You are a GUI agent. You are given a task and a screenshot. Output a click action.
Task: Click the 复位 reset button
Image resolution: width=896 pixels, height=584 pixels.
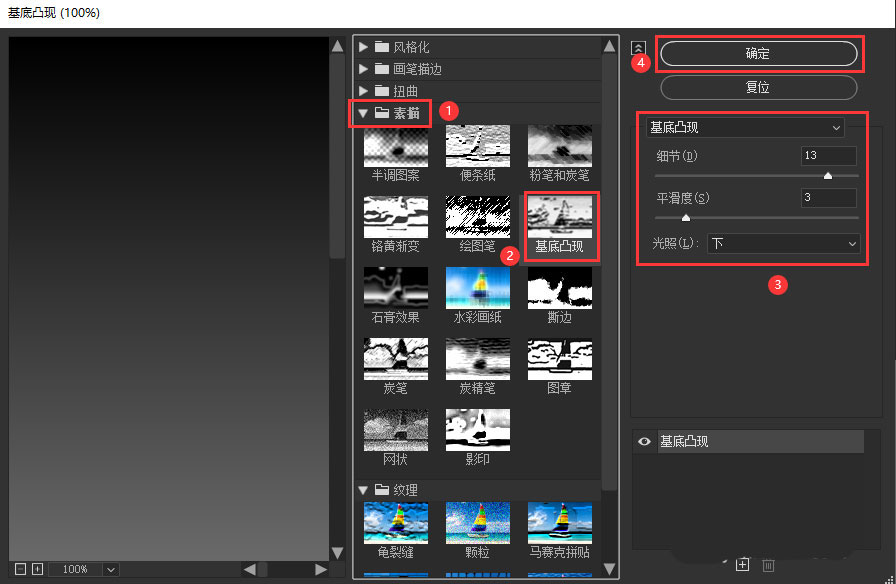759,87
